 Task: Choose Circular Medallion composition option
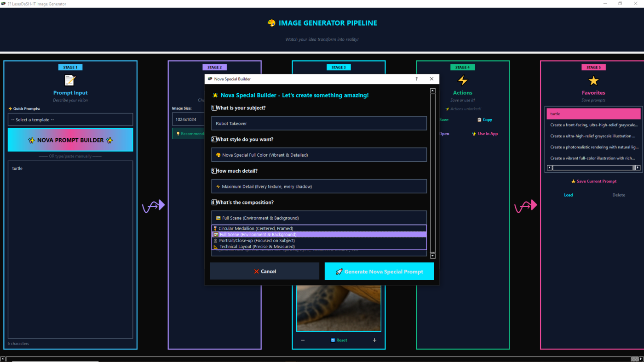pos(255,228)
